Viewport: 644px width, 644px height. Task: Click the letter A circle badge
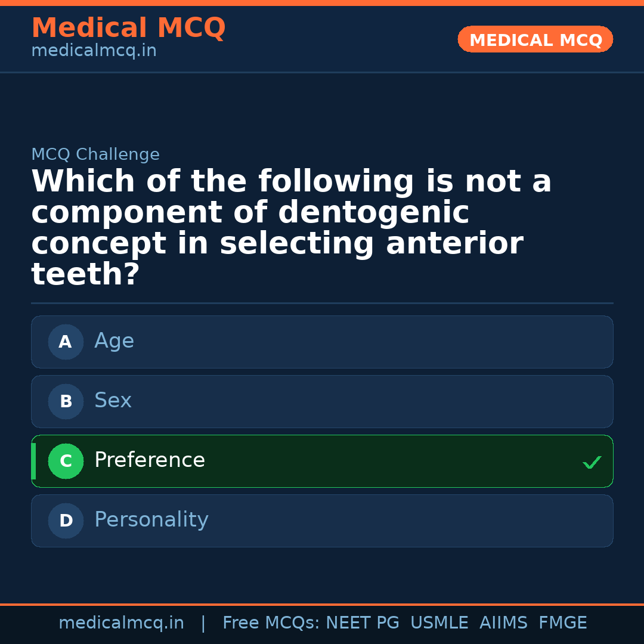(x=66, y=342)
